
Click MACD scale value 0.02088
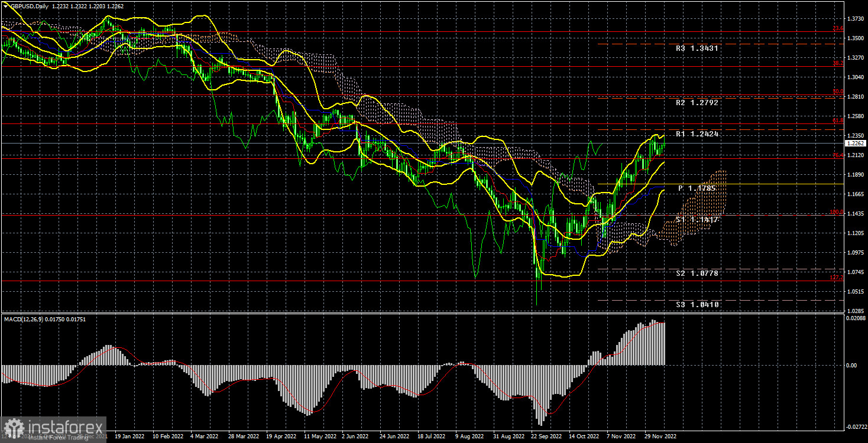856,319
